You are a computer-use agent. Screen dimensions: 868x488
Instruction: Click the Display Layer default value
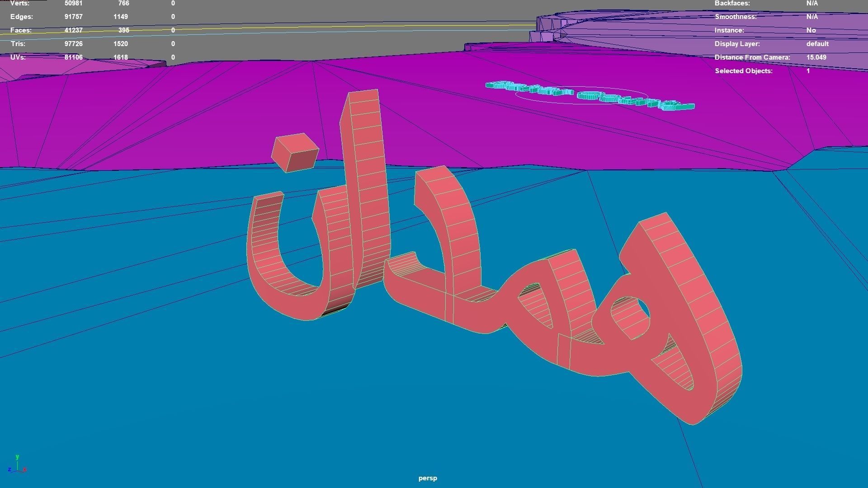[817, 44]
